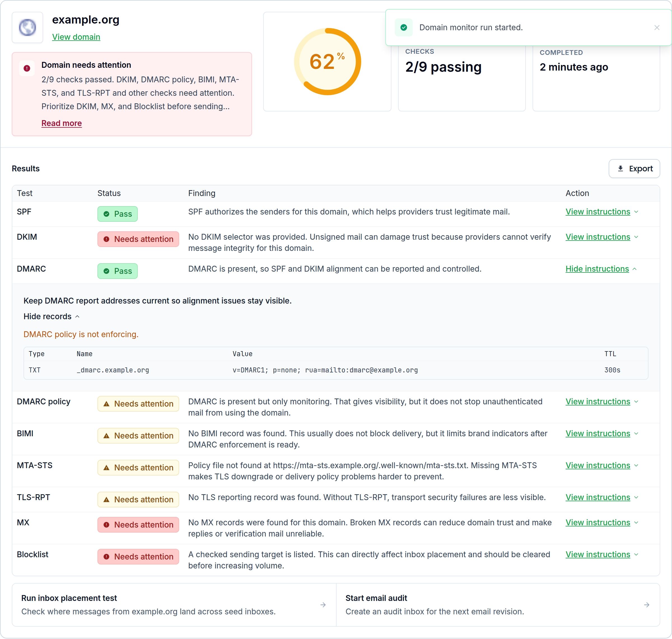The width and height of the screenshot is (672, 639).
Task: Click the DKIM Needs attention badge
Action: [138, 239]
